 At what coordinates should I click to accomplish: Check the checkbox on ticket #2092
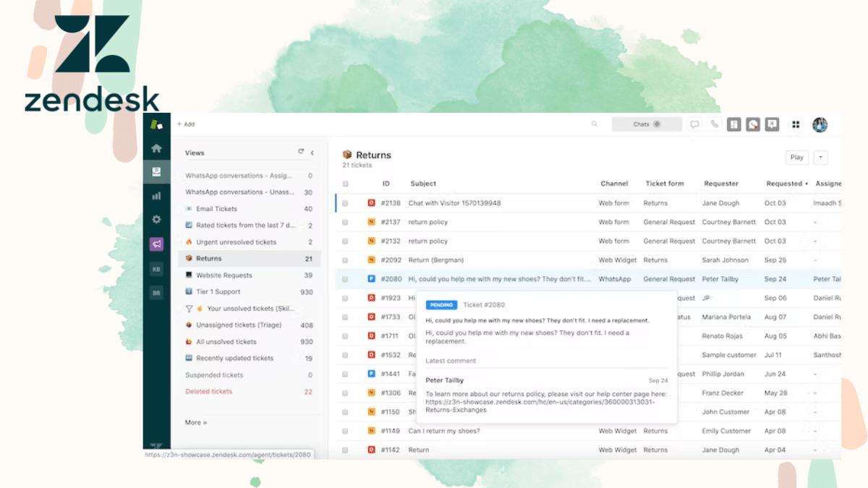tap(345, 260)
